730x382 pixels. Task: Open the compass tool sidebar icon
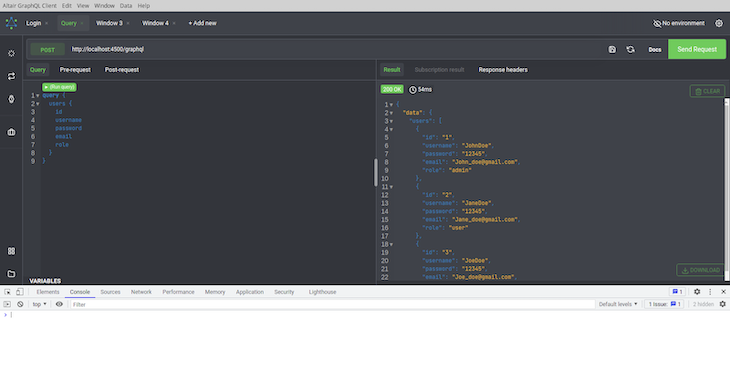(11, 99)
